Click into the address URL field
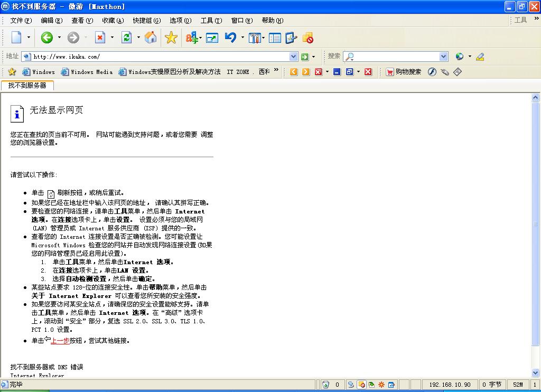 tap(161, 57)
